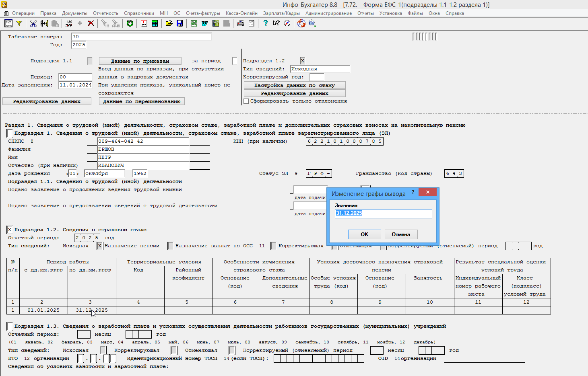Toggle checkbox before 'Подраздел 1.3. Сведения о заработной плате'
This screenshot has width=588, height=376.
point(10,326)
